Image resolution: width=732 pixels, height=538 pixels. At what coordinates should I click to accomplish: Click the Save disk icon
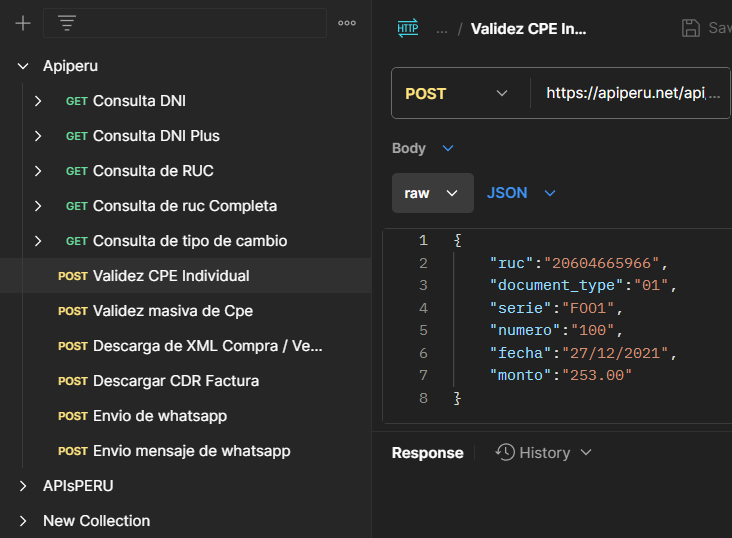691,28
